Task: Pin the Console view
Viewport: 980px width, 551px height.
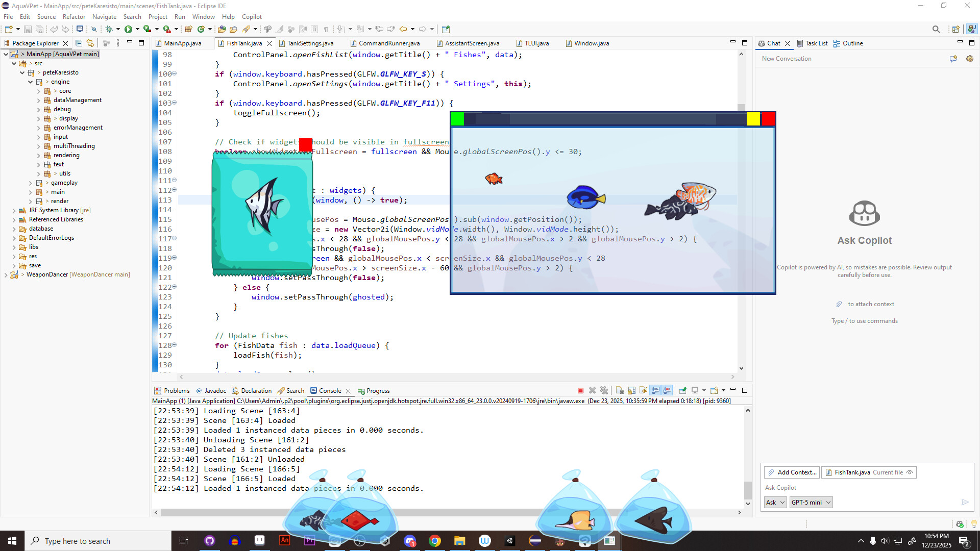Action: point(683,390)
